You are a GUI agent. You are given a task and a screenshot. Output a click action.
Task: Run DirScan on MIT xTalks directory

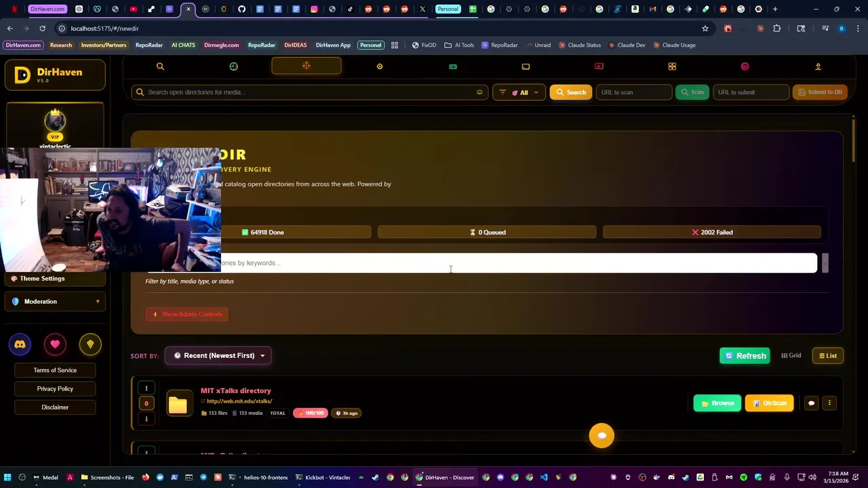tap(769, 403)
